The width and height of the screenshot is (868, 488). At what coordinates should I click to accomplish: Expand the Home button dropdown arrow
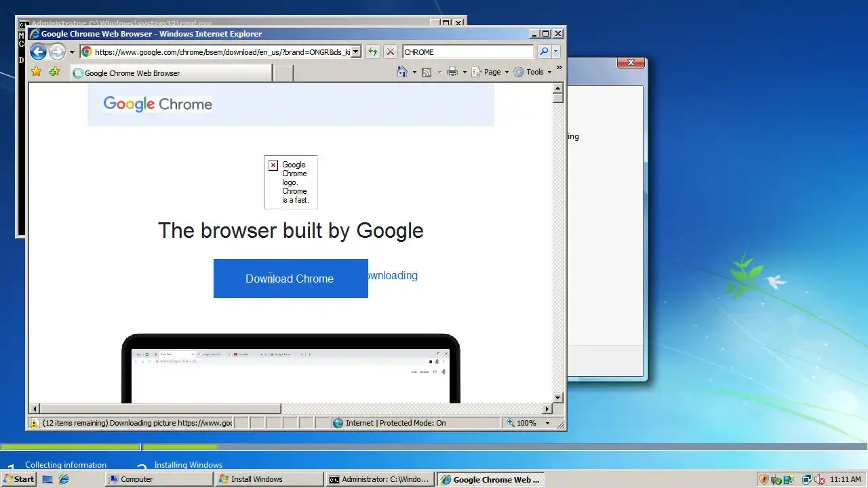point(414,72)
